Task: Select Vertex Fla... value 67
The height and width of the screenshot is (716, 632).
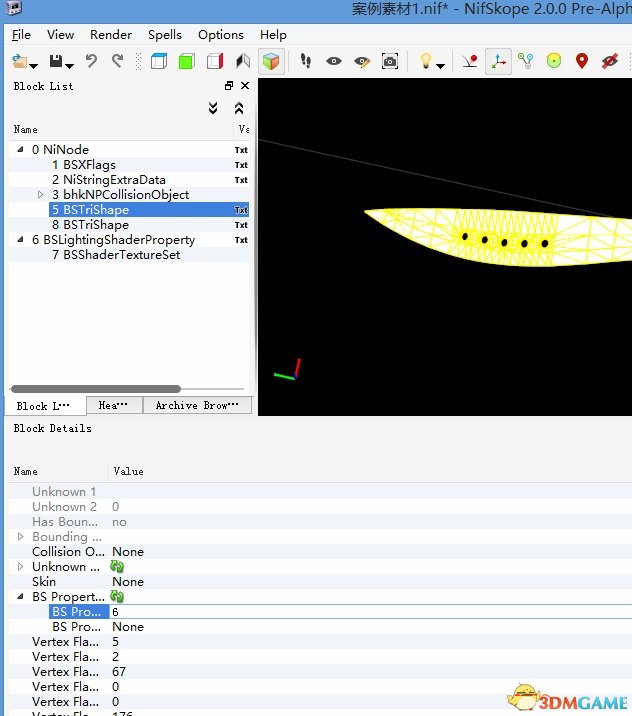Action: coord(119,672)
